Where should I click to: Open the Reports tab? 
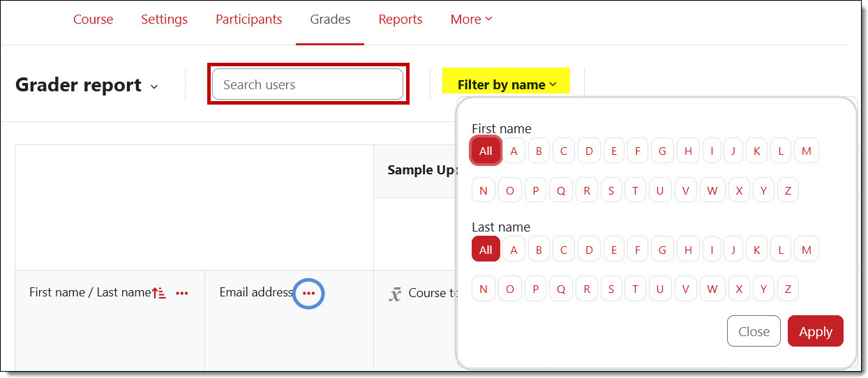(x=400, y=20)
